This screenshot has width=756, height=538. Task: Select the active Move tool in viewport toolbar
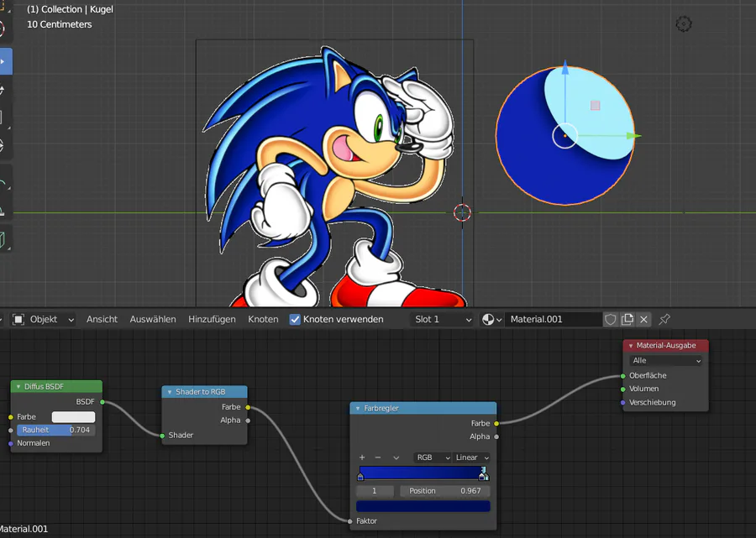[5, 61]
